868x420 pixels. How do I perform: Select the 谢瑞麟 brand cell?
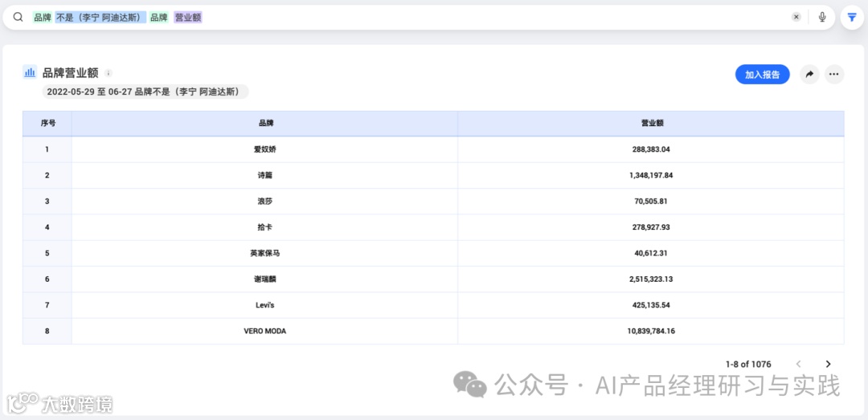point(265,279)
